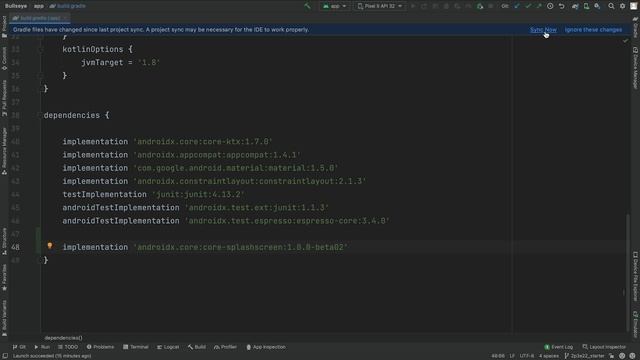Collapse the kotlinOptions block closing fold marker
640x360 pixels.
pos(41,76)
